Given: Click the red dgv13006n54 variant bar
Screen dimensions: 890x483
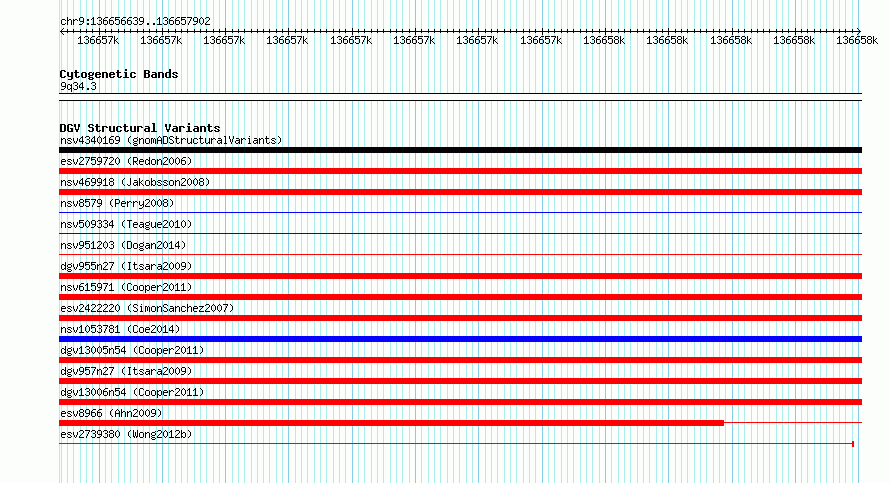Looking at the screenshot, I should [460, 402].
